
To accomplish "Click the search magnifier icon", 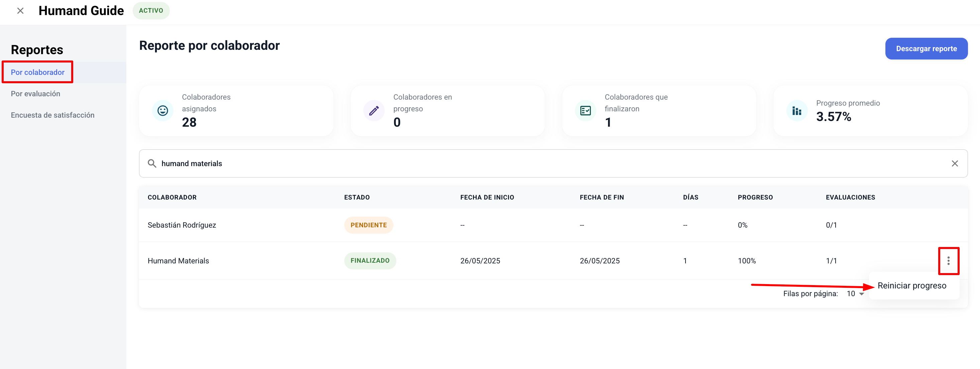I will (152, 163).
